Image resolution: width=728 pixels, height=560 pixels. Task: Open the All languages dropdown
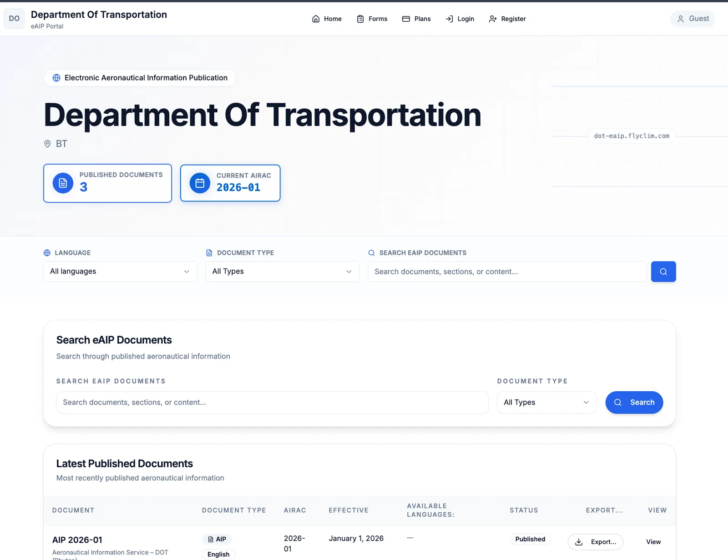click(x=120, y=272)
